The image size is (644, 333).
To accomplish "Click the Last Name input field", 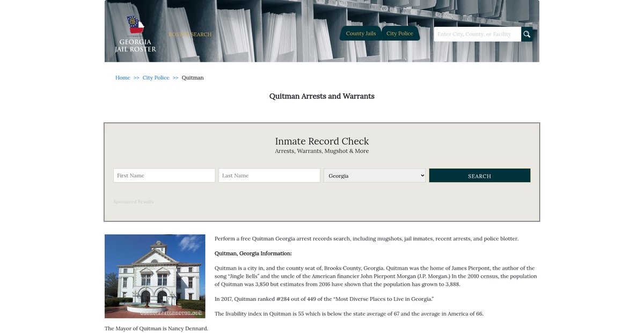I will [x=269, y=176].
